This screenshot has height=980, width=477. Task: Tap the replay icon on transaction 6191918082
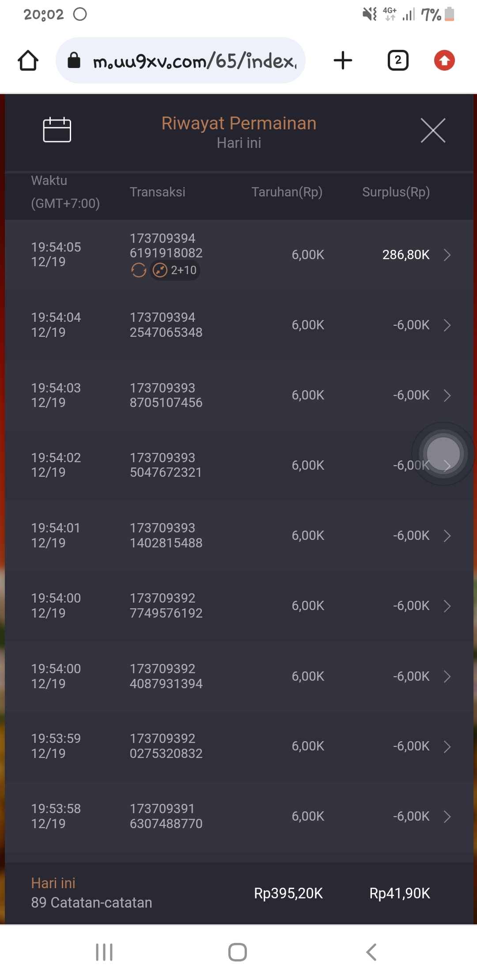tap(139, 270)
